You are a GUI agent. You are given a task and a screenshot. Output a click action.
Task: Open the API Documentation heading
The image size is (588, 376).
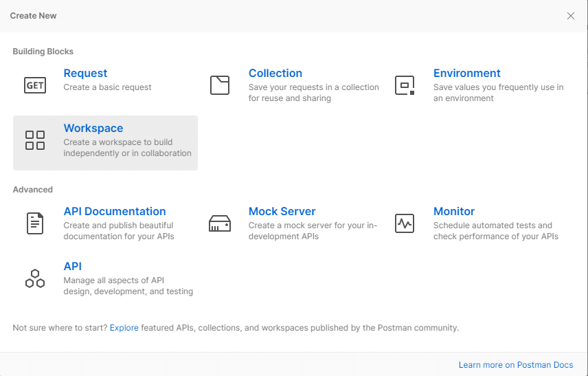115,212
